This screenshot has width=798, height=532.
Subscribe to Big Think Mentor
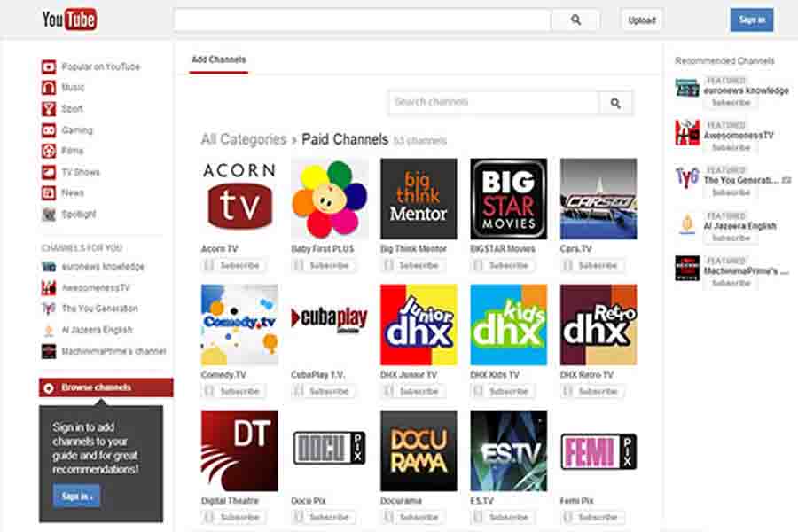click(x=412, y=266)
